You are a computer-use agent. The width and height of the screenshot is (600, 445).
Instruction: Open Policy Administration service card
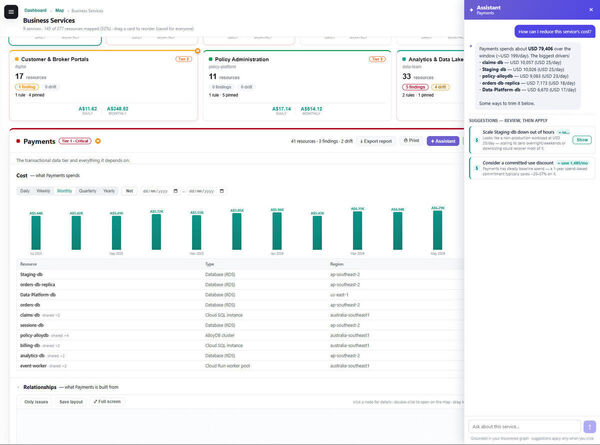pyautogui.click(x=297, y=86)
